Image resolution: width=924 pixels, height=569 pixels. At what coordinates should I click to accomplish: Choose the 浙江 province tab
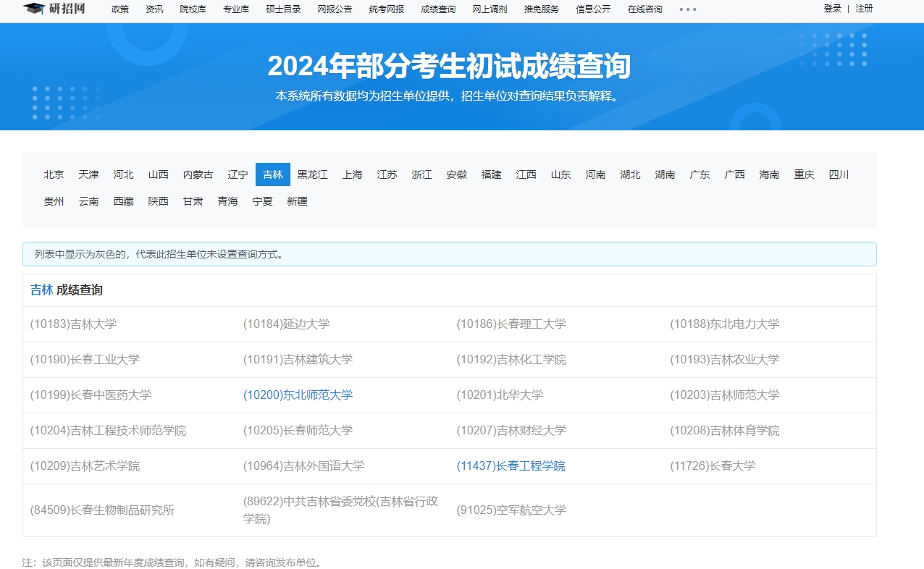422,174
